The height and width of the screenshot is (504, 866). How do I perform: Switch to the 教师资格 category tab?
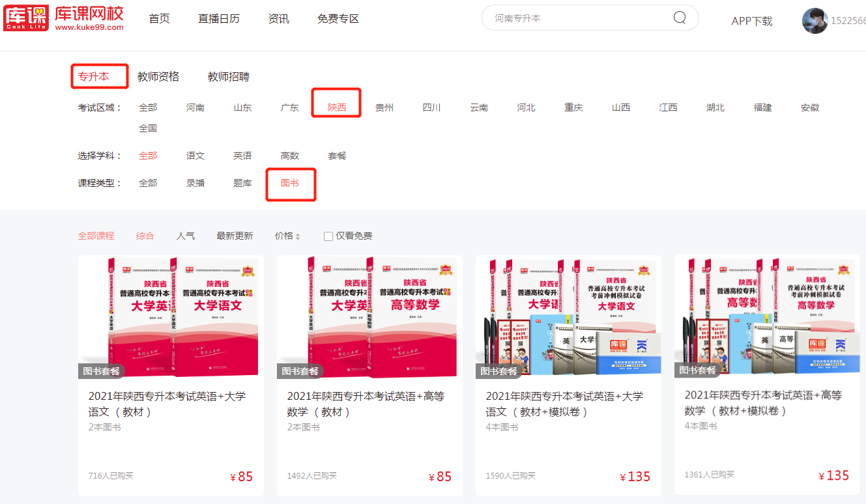pyautogui.click(x=158, y=77)
